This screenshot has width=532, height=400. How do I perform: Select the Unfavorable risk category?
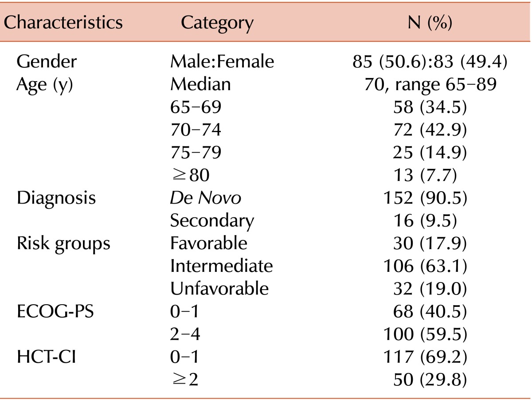point(219,289)
